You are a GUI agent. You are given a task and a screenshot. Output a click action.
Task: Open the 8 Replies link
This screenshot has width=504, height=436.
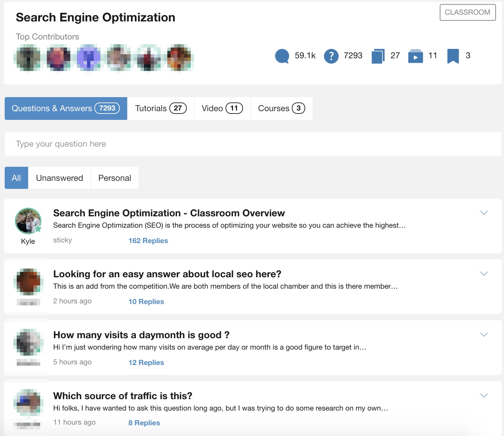[x=144, y=423]
